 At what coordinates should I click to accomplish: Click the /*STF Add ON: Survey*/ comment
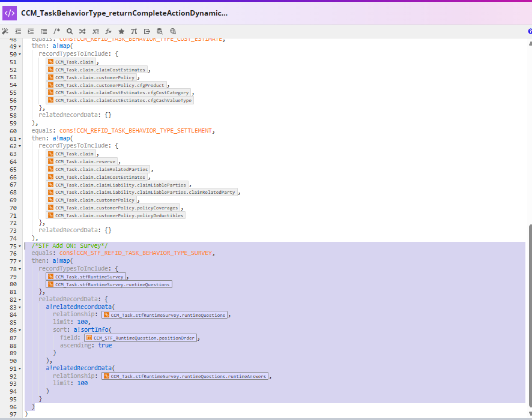70,245
